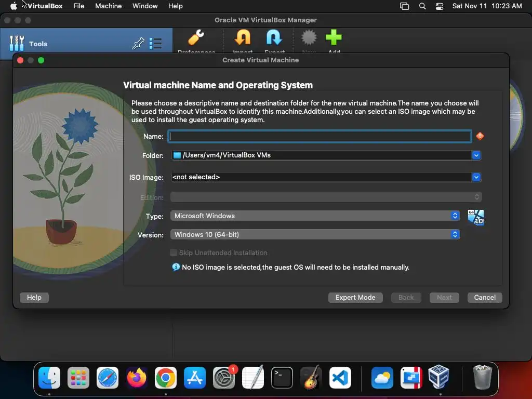Click the New machine starburst icon
Image resolution: width=532 pixels, height=399 pixels.
(309, 37)
